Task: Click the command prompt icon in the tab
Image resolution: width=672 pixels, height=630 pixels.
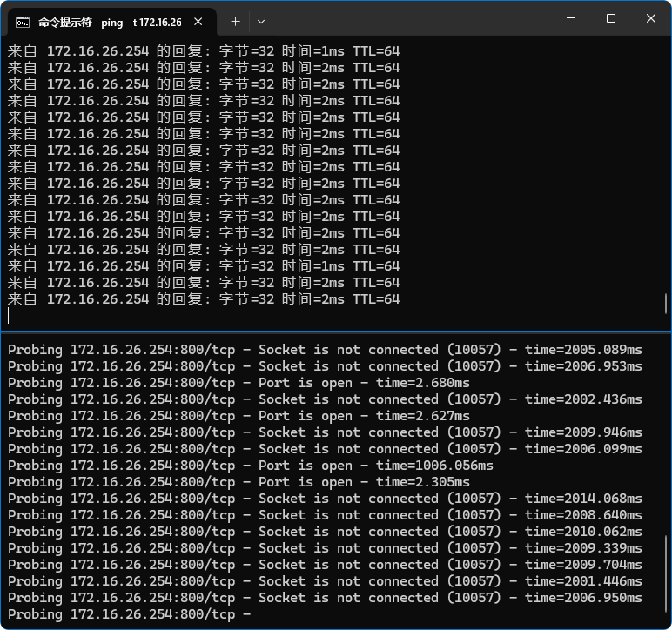Action: click(24, 22)
